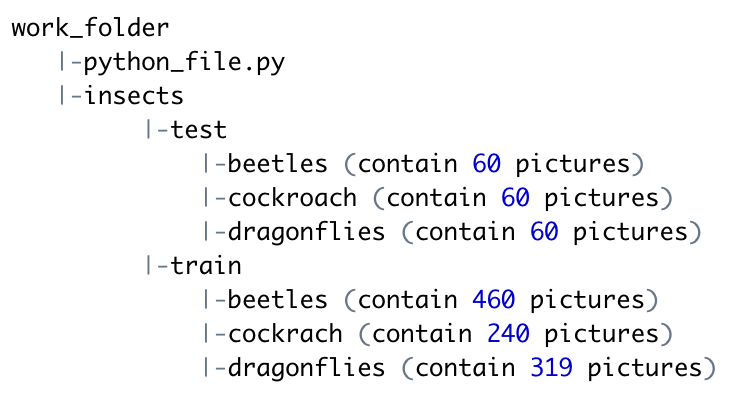Select the work_folder root entry
This screenshot has width=734, height=410.
pyautogui.click(x=91, y=27)
